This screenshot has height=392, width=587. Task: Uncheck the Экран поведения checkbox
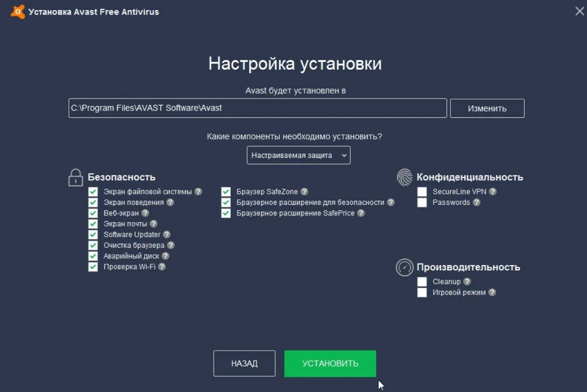tap(93, 202)
